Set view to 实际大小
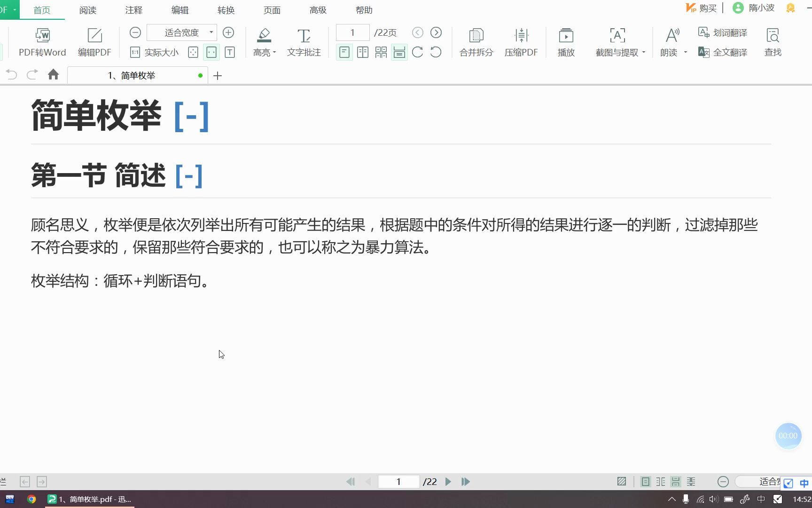The image size is (812, 508). click(x=155, y=52)
